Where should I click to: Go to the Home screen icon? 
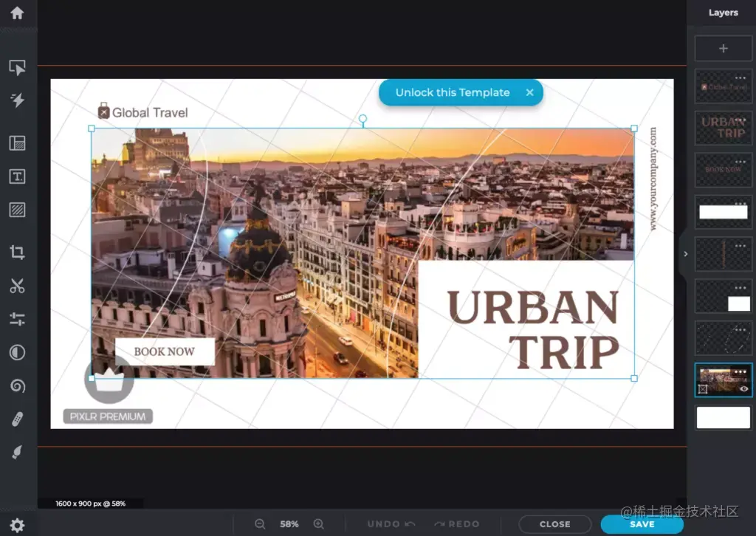[x=18, y=13]
